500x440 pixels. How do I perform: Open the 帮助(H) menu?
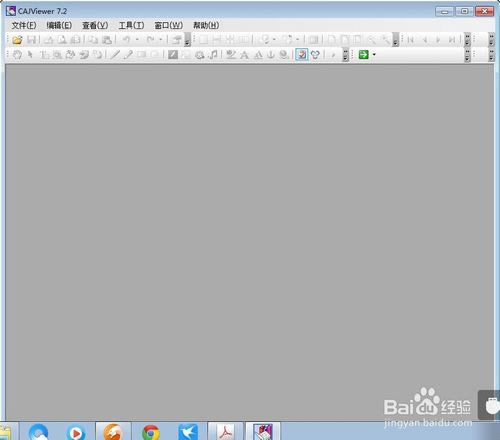(206, 25)
